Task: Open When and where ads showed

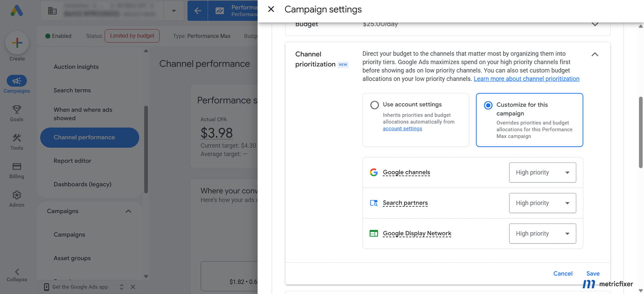Action: [83, 114]
